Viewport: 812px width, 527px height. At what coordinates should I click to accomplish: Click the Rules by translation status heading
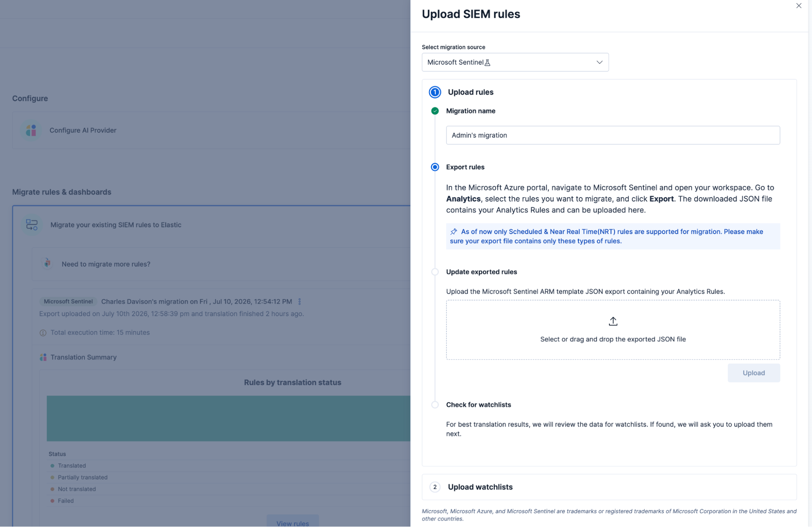(x=292, y=382)
